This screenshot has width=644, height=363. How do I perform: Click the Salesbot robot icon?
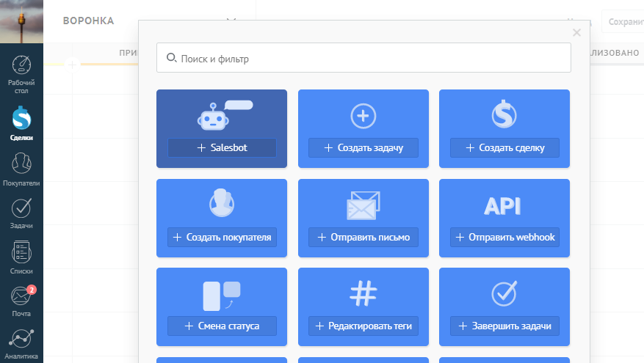(x=214, y=116)
